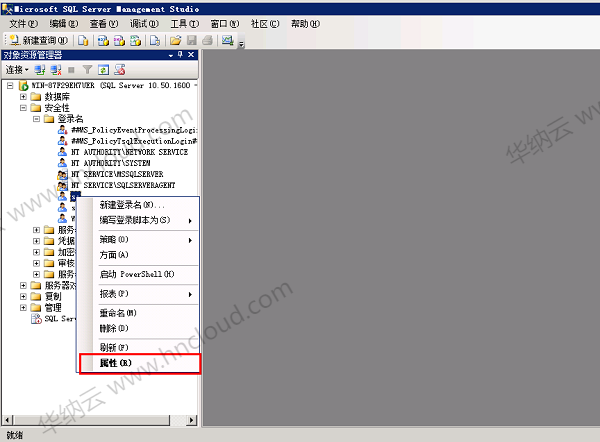Click the Refresh icon in Object Explorer toolbar
The image size is (600, 442).
click(x=103, y=70)
